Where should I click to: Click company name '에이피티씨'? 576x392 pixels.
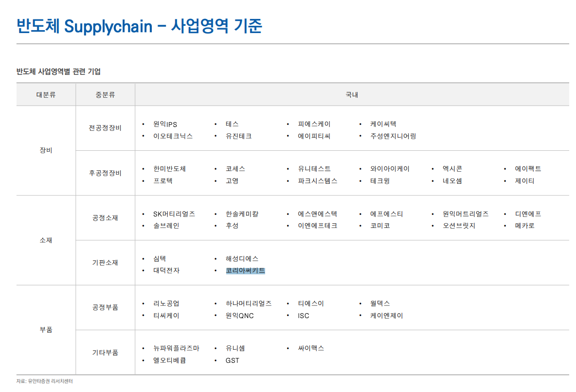pos(314,136)
